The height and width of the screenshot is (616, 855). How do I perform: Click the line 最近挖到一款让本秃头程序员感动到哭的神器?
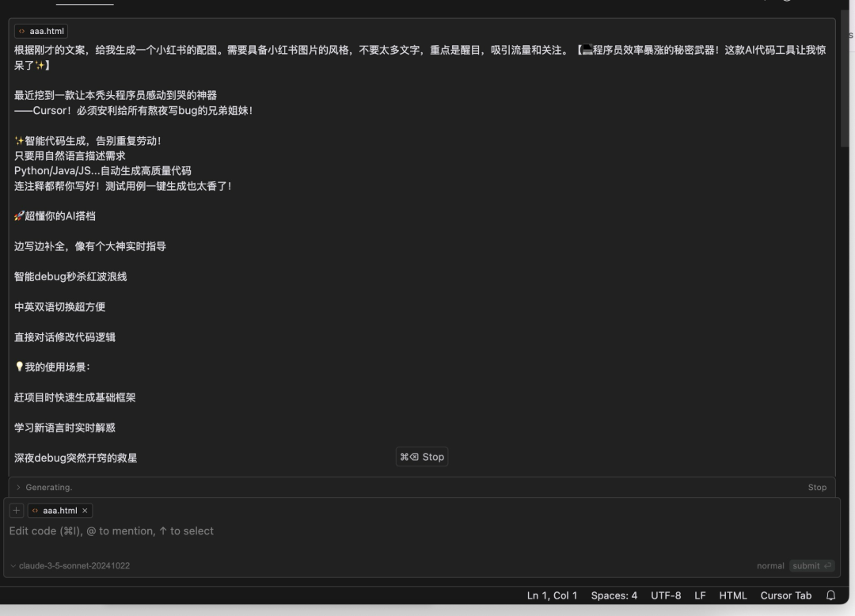116,95
